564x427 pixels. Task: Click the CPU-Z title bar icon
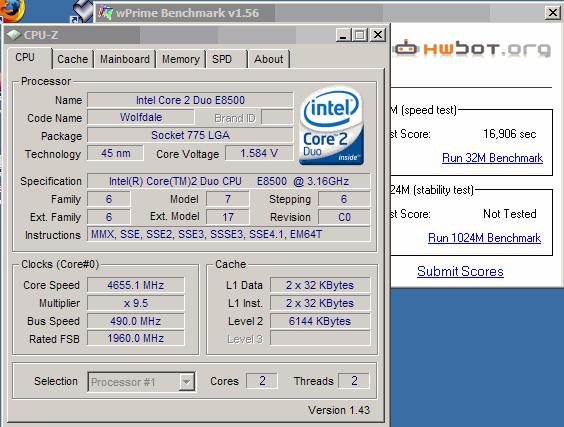click(x=14, y=35)
